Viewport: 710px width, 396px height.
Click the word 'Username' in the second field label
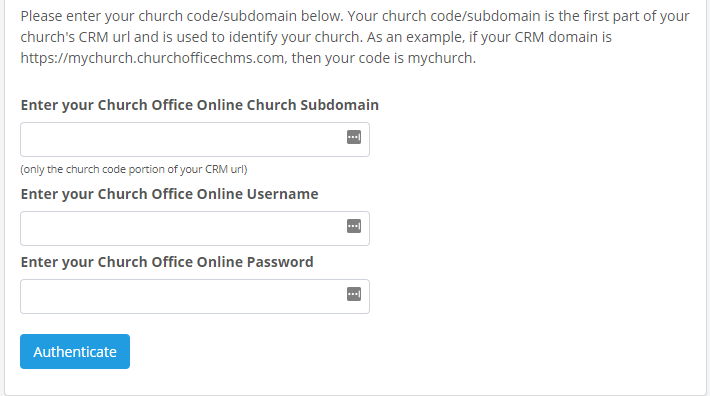click(x=283, y=194)
